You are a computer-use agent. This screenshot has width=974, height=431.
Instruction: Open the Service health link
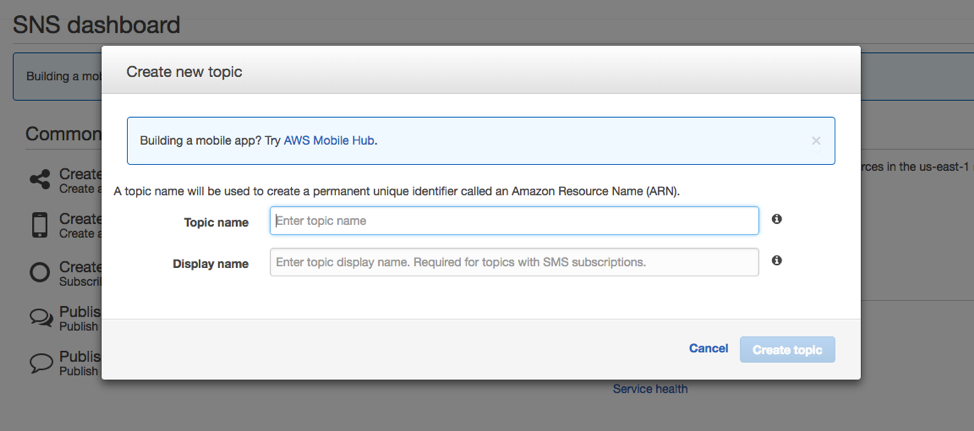tap(650, 389)
